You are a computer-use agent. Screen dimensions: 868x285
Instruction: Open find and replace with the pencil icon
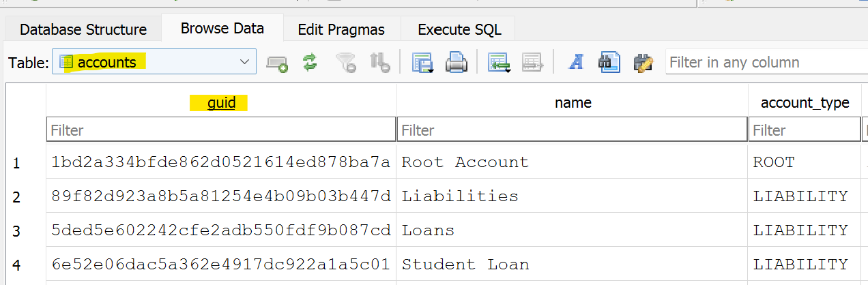643,63
